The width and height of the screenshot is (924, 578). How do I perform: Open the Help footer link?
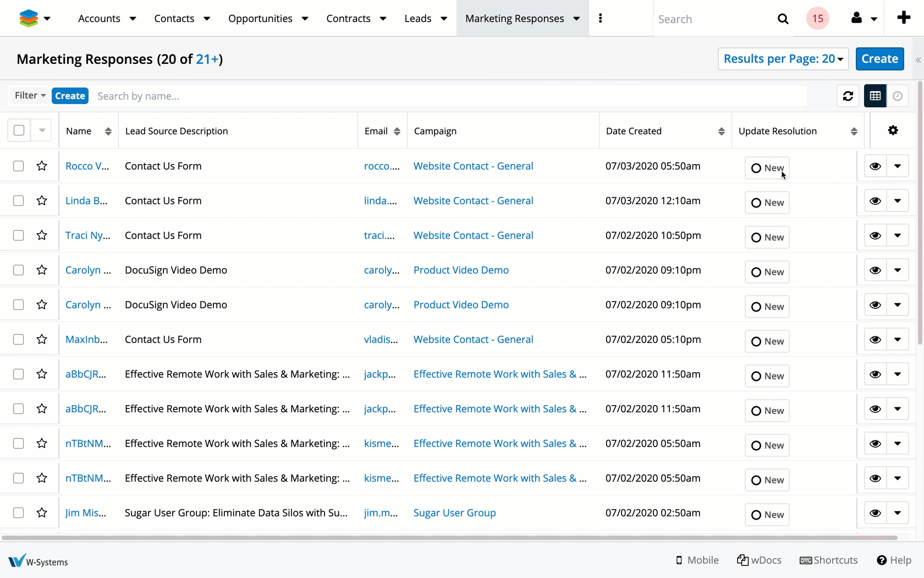[x=894, y=560]
